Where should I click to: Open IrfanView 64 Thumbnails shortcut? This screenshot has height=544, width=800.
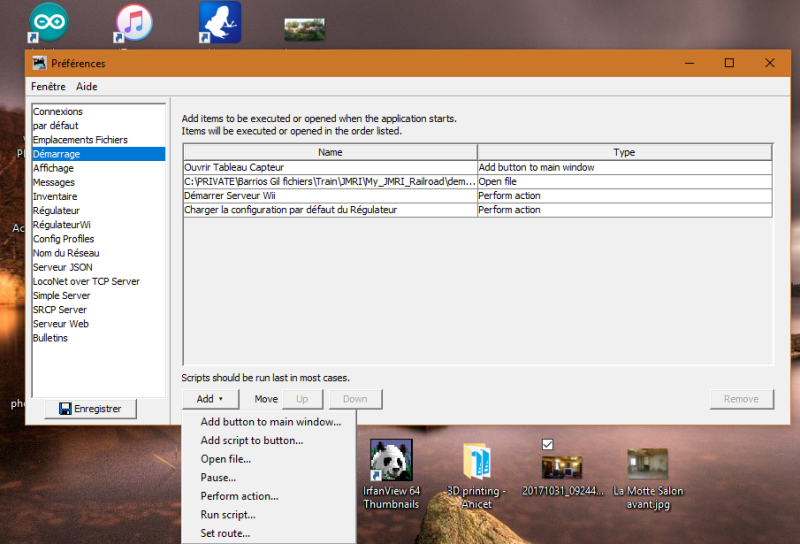coord(391,461)
